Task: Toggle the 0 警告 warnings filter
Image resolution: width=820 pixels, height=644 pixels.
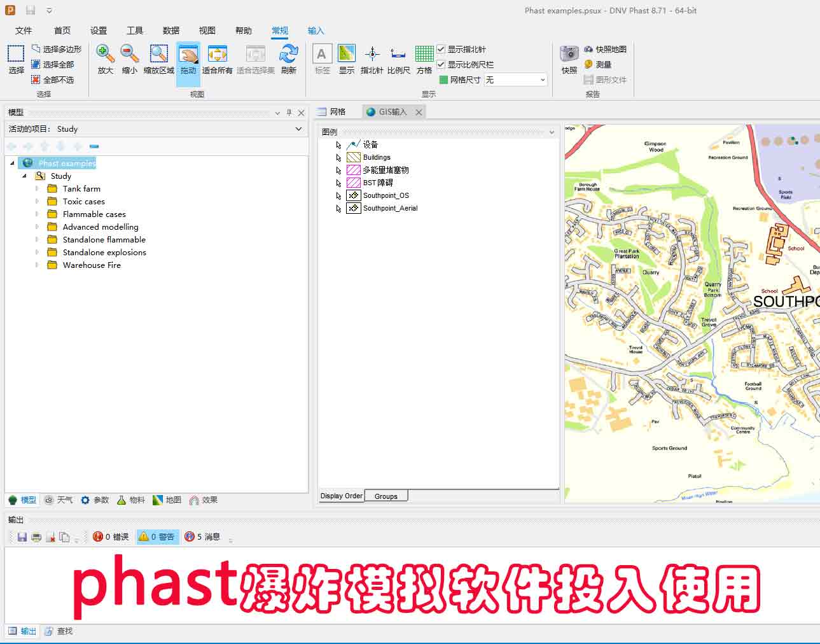Action: (156, 537)
